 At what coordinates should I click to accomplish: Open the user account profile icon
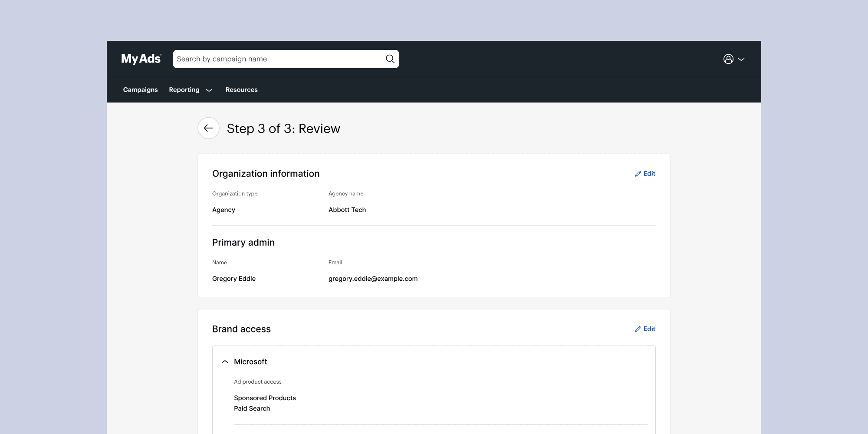[x=728, y=59]
